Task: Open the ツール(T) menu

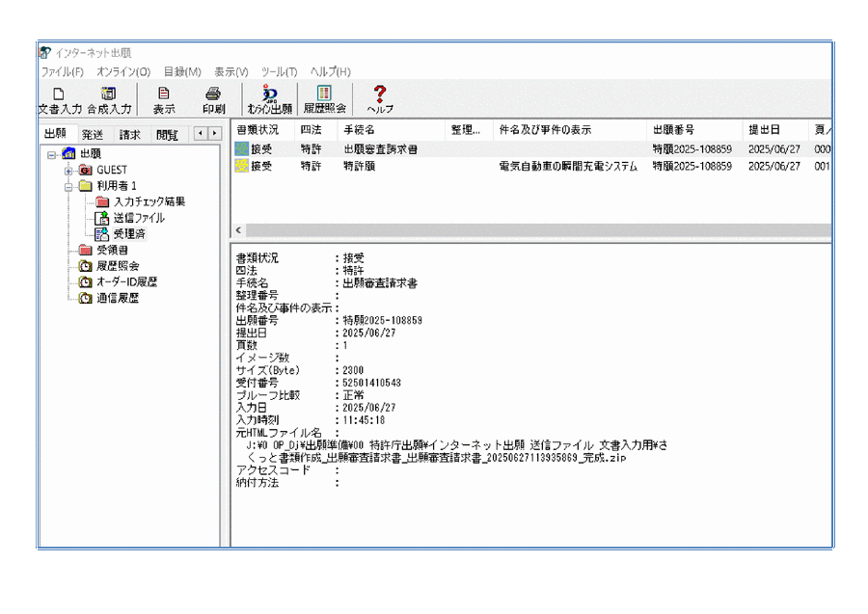Action: tap(279, 72)
